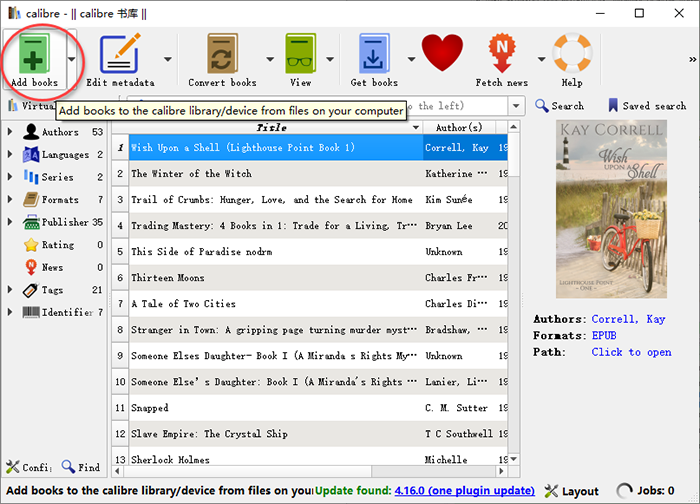Open the Edit metadata dropdown arrow
Image resolution: width=700 pixels, height=504 pixels.
167,59
